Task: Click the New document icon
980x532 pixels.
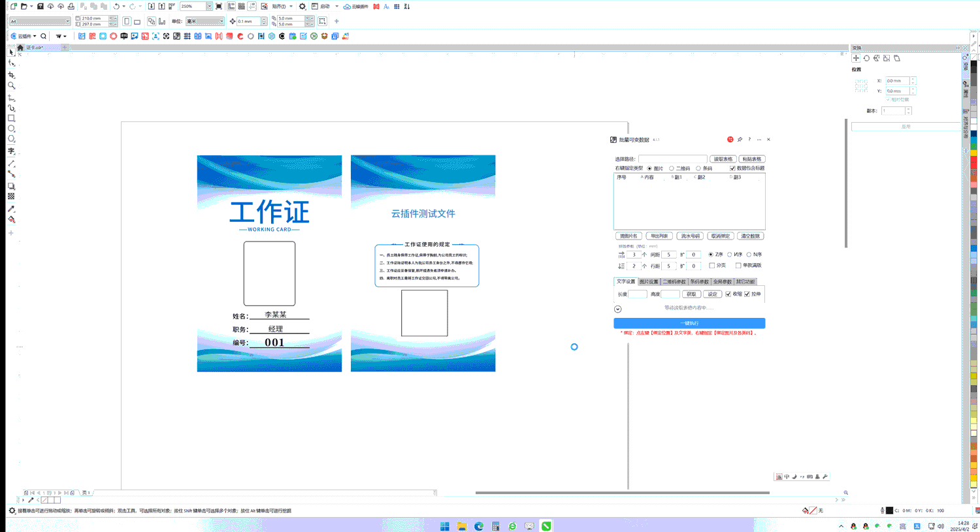Action: coord(13,6)
